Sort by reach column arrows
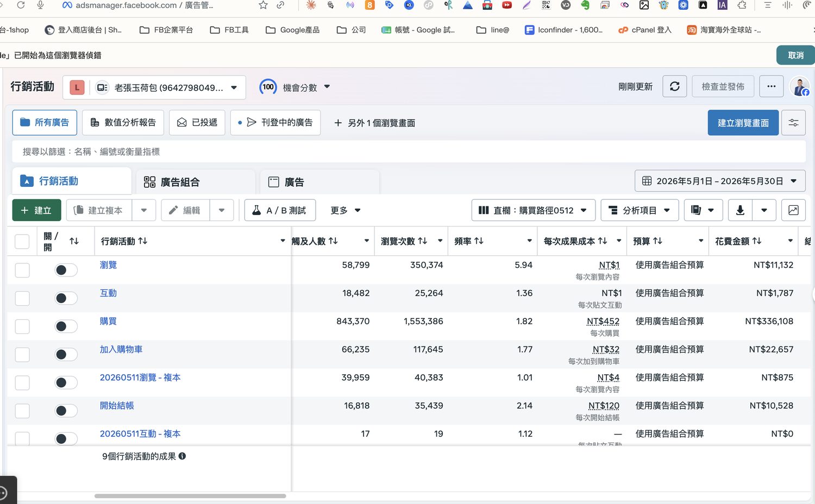The width and height of the screenshot is (815, 504). pyautogui.click(x=333, y=241)
